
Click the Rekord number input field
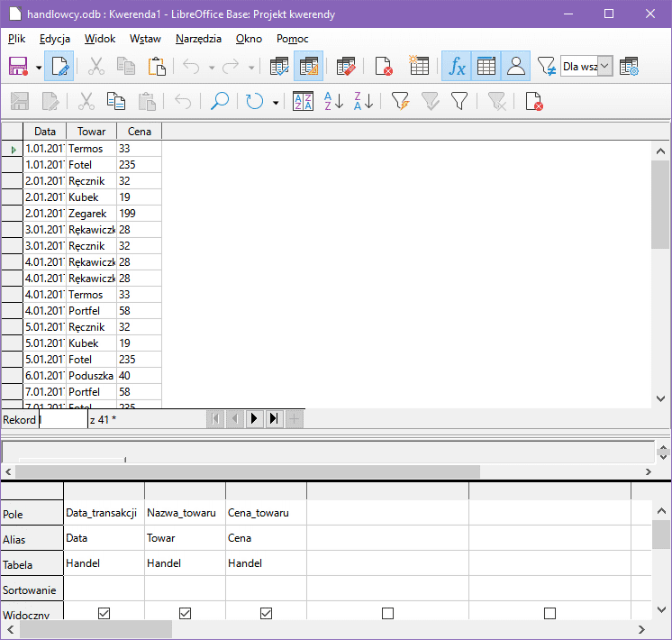click(63, 419)
